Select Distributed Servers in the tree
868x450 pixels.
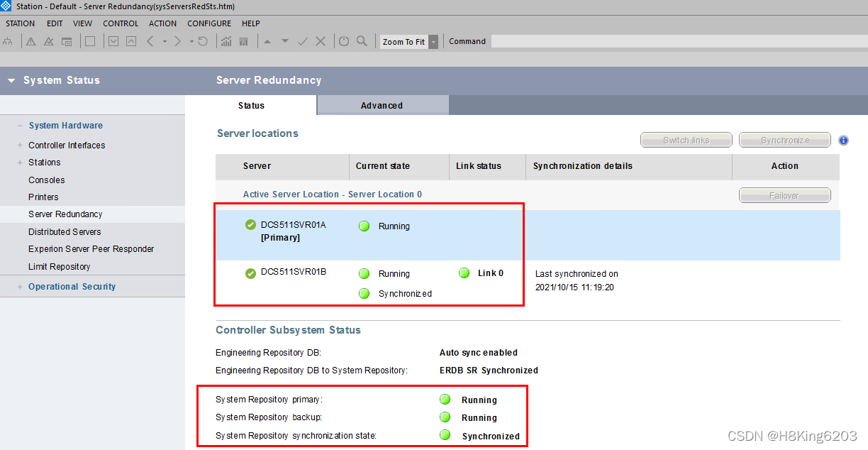pos(65,232)
